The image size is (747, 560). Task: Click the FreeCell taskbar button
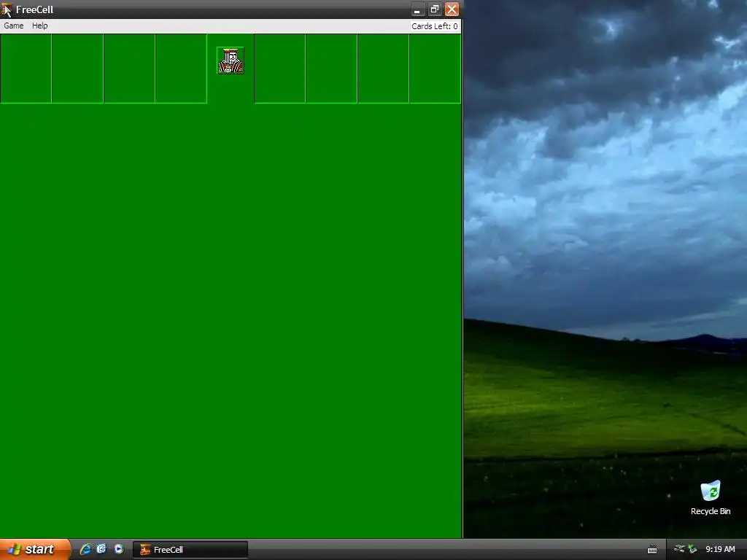190,550
